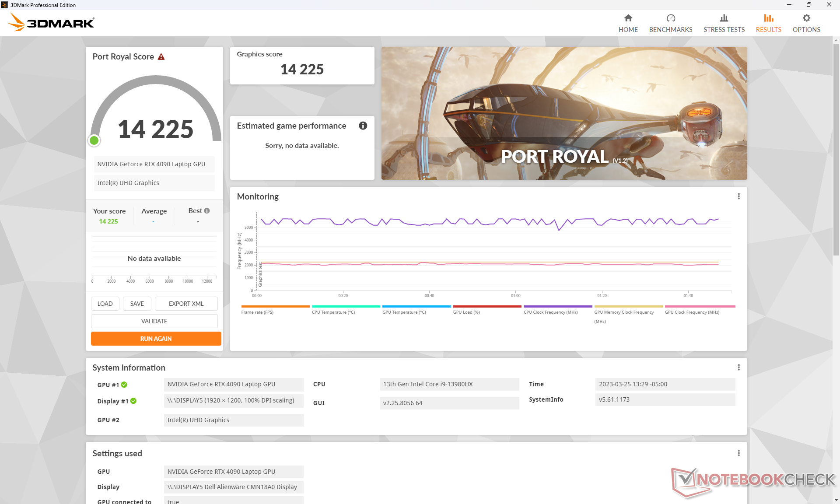Open the Settings used three-dot menu
The width and height of the screenshot is (840, 504).
(x=738, y=453)
